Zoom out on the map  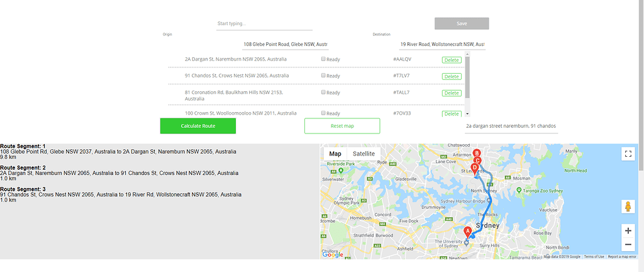(628, 245)
